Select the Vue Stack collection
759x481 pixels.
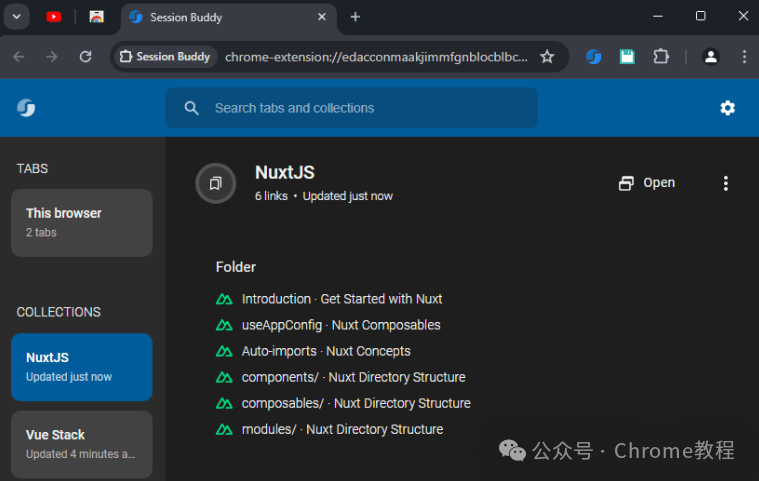pyautogui.click(x=82, y=444)
